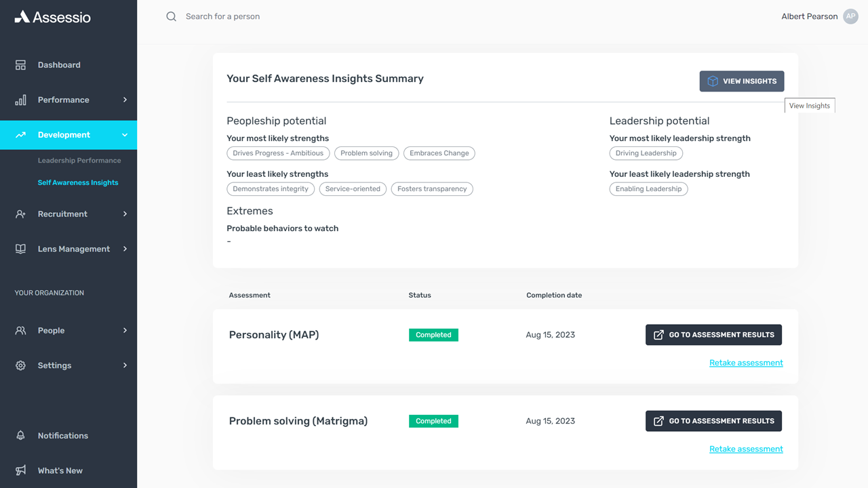The image size is (868, 488).
Task: Open Dashboard via its grid icon
Action: click(x=20, y=65)
